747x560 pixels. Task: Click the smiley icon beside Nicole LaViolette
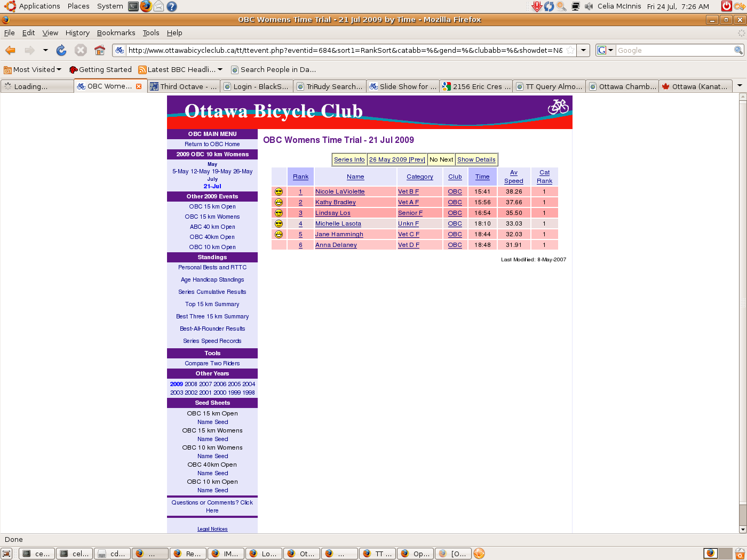click(279, 191)
